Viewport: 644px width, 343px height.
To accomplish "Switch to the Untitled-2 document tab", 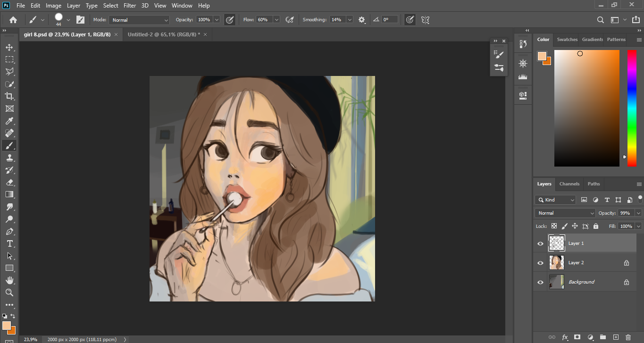I will (164, 34).
